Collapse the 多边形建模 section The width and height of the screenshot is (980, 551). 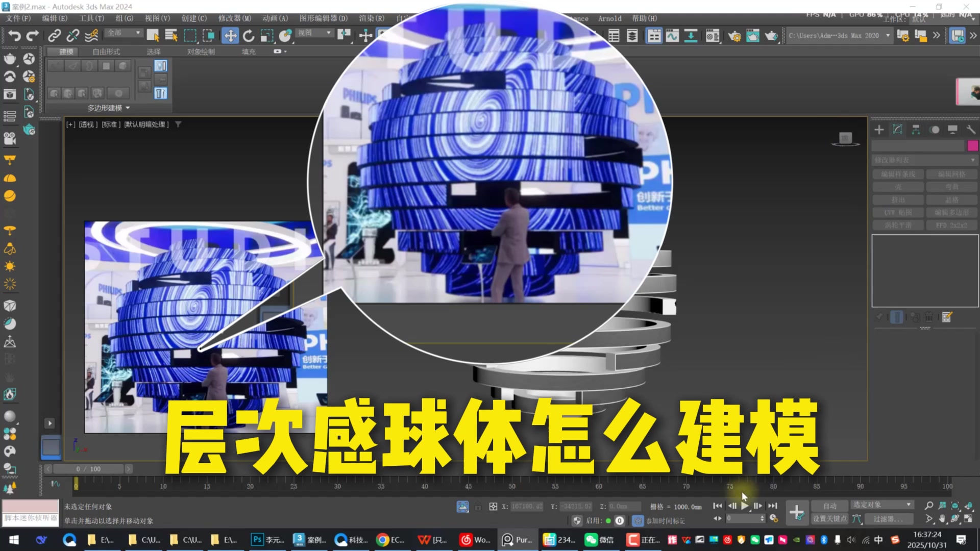tap(107, 107)
